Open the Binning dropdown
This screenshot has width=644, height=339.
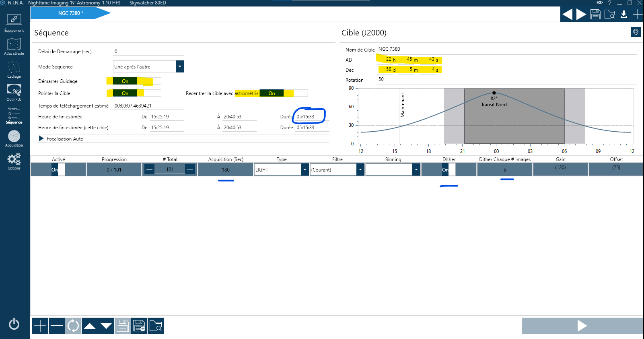pos(416,169)
